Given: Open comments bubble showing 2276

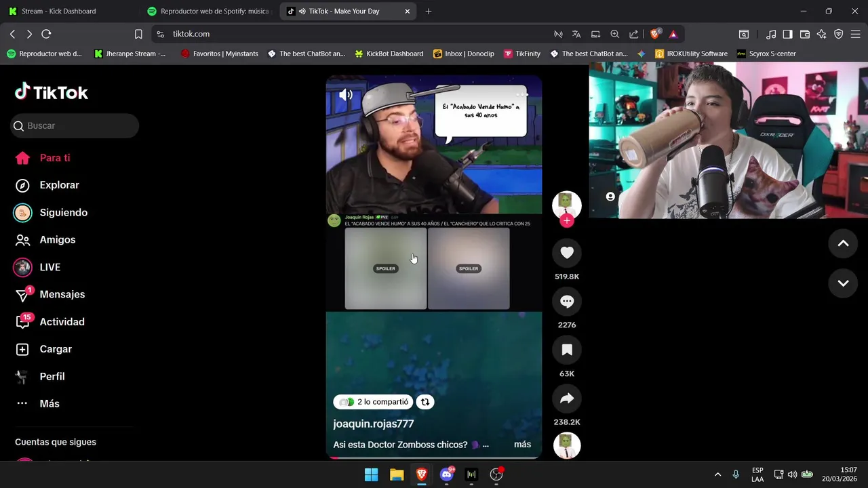Looking at the screenshot, I should tap(567, 302).
